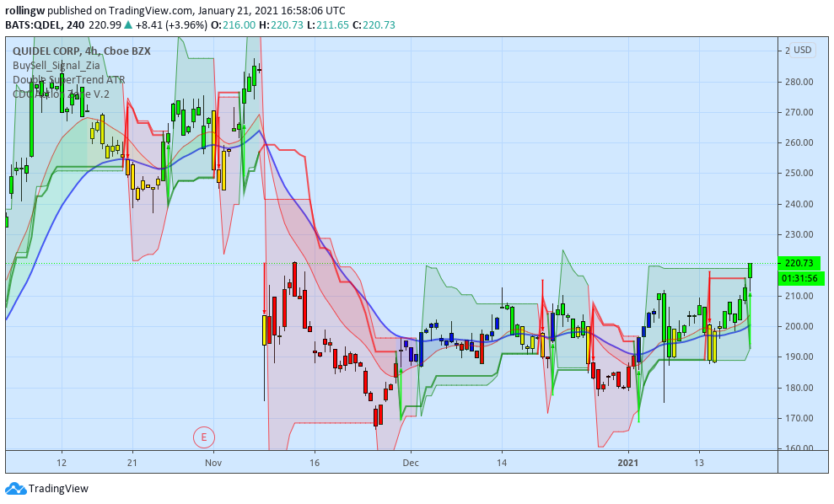Click the '21' date on time axis

(x=132, y=463)
